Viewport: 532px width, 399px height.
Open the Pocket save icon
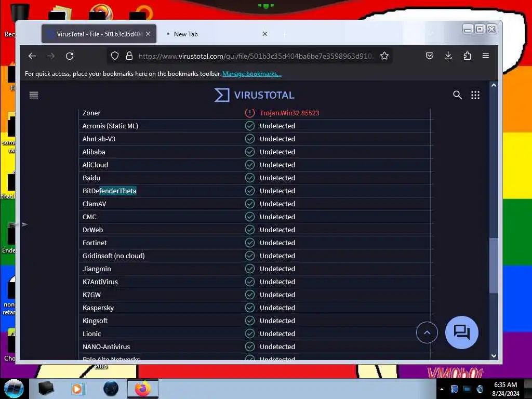[430, 56]
